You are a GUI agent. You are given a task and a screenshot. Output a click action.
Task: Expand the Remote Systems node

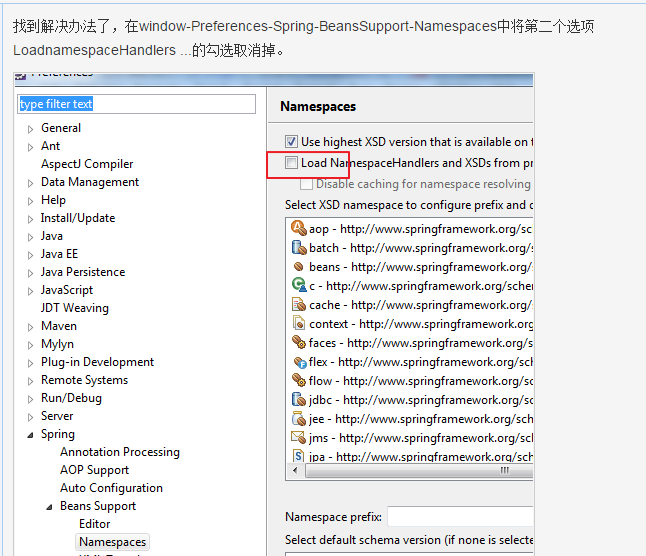tap(30, 381)
